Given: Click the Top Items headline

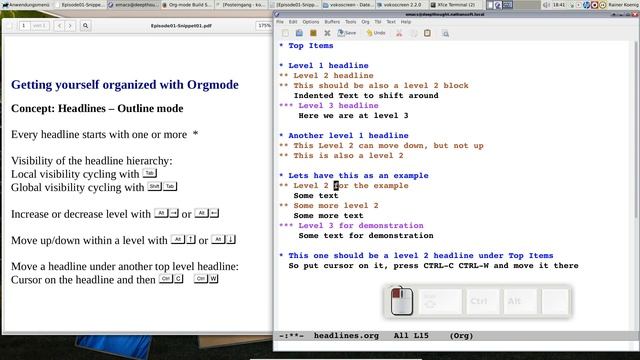Looking at the screenshot, I should [311, 46].
